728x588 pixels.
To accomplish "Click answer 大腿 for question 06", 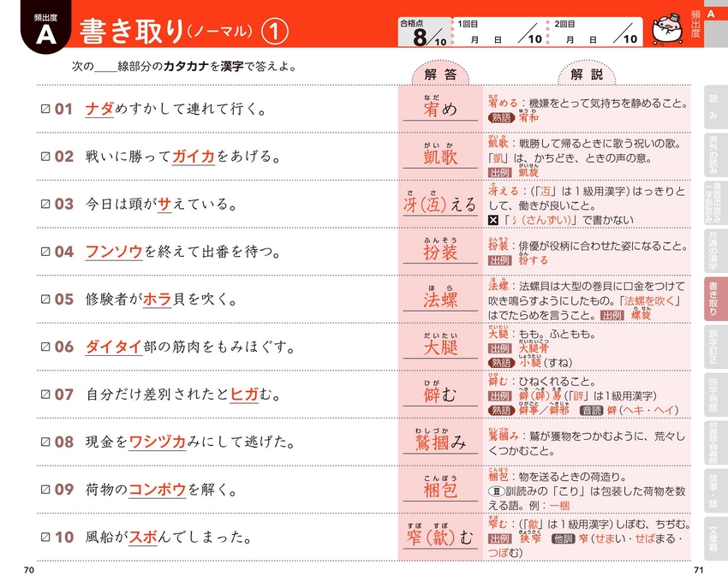I will pos(440,347).
